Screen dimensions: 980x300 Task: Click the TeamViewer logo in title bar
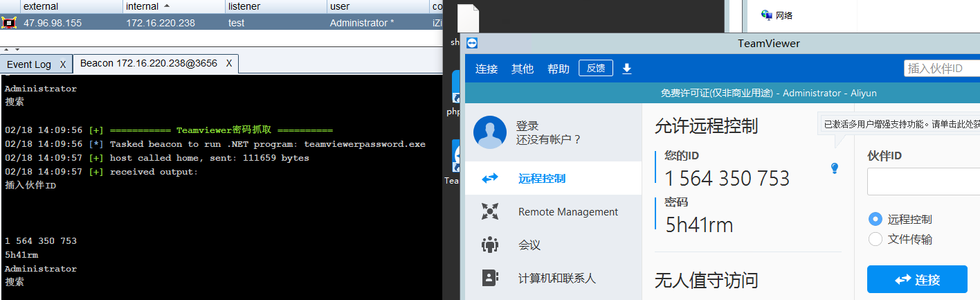pyautogui.click(x=472, y=43)
